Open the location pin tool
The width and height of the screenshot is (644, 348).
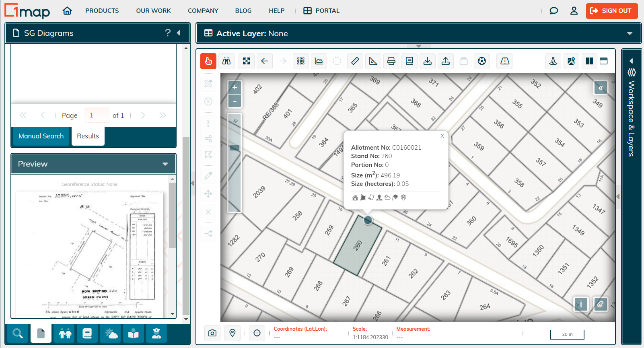point(232,333)
